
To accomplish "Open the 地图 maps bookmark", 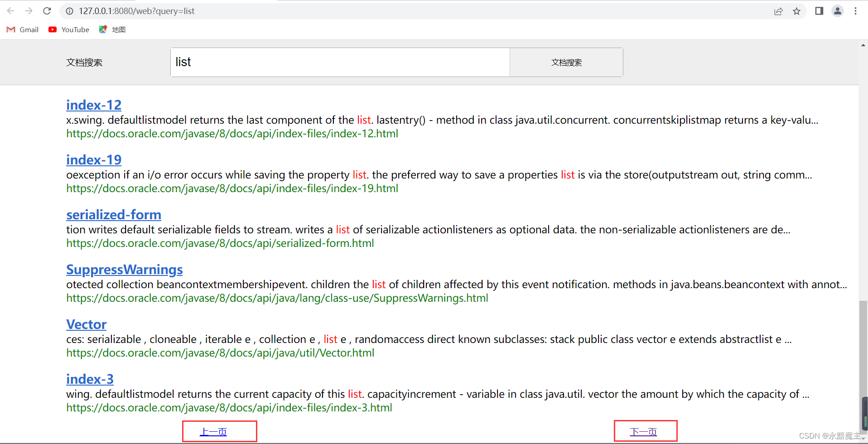I will click(112, 29).
